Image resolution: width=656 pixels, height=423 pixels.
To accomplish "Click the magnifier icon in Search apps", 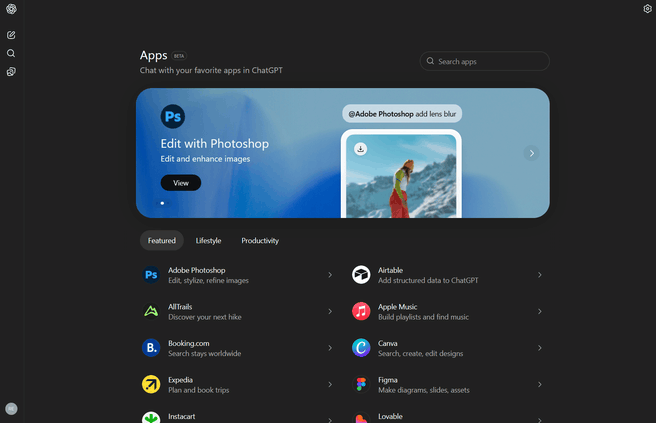I will 430,61.
